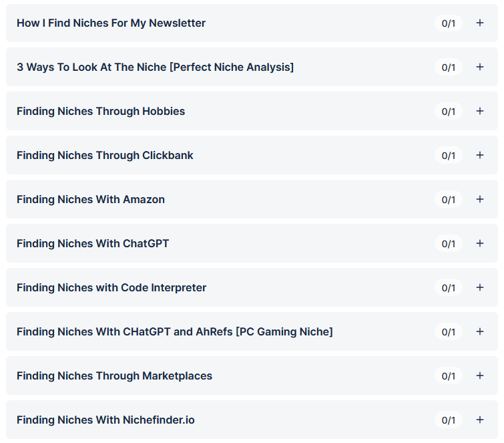The width and height of the screenshot is (504, 443).
Task: Hit plus icon for 'Finding Niches Through Marketplaces'
Action: click(479, 376)
